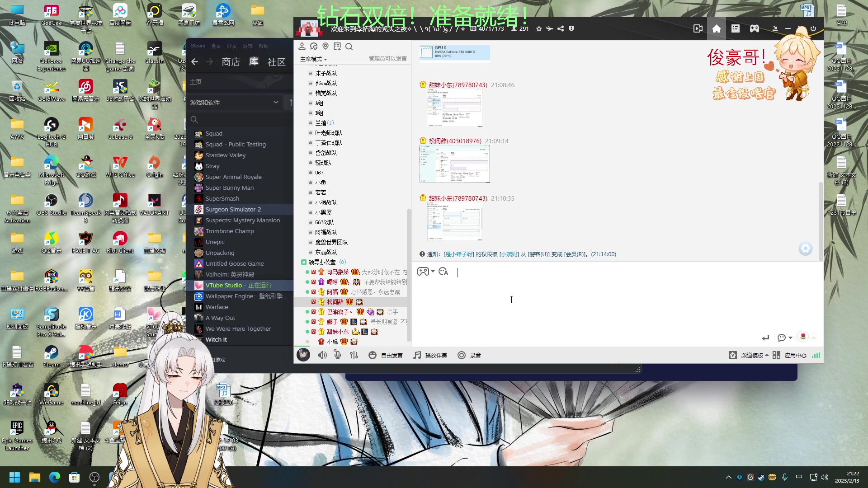Screen dimensions: 868x488
Task: Open File Explorer from the taskbar
Action: click(35, 477)
